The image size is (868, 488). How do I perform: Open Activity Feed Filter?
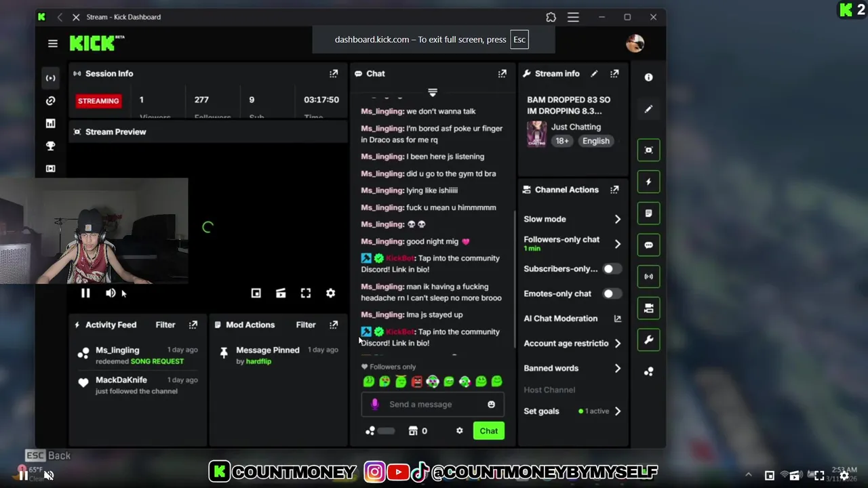[x=165, y=325]
